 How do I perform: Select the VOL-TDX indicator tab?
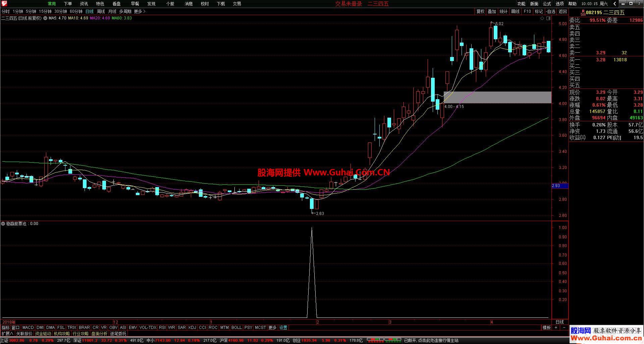click(x=148, y=328)
